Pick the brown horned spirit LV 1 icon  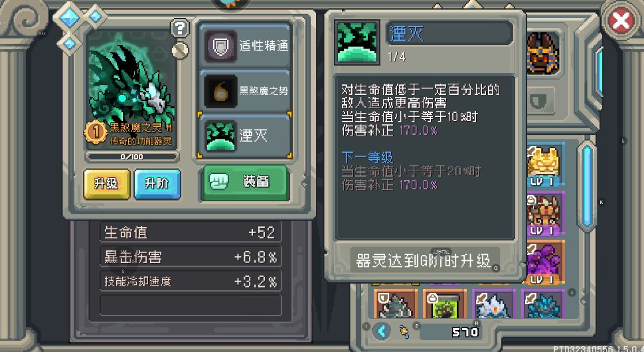pyautogui.click(x=544, y=213)
